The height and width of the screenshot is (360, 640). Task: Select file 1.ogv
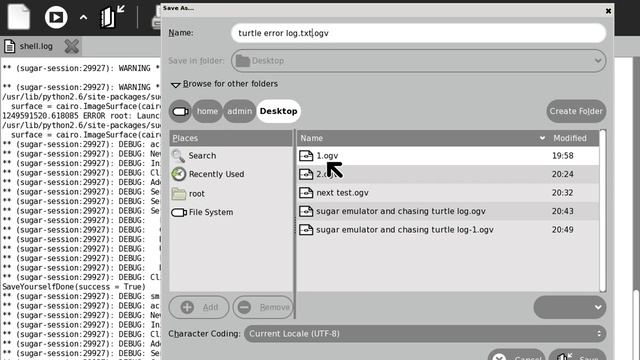(448, 156)
